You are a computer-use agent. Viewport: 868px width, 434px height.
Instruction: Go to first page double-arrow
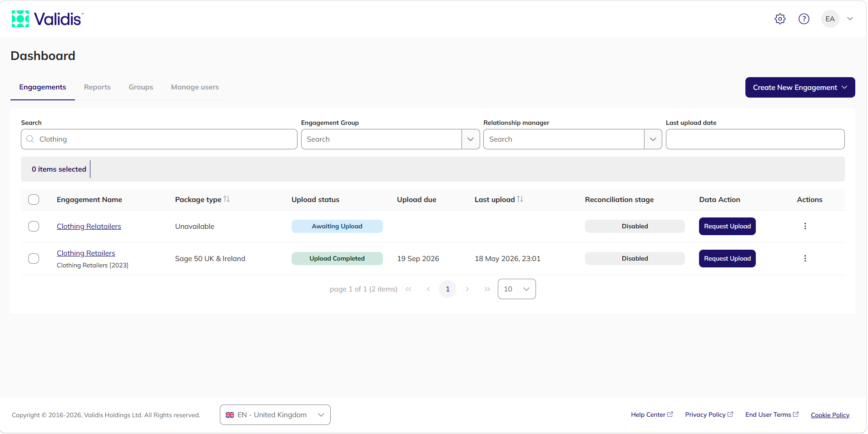pyautogui.click(x=408, y=289)
